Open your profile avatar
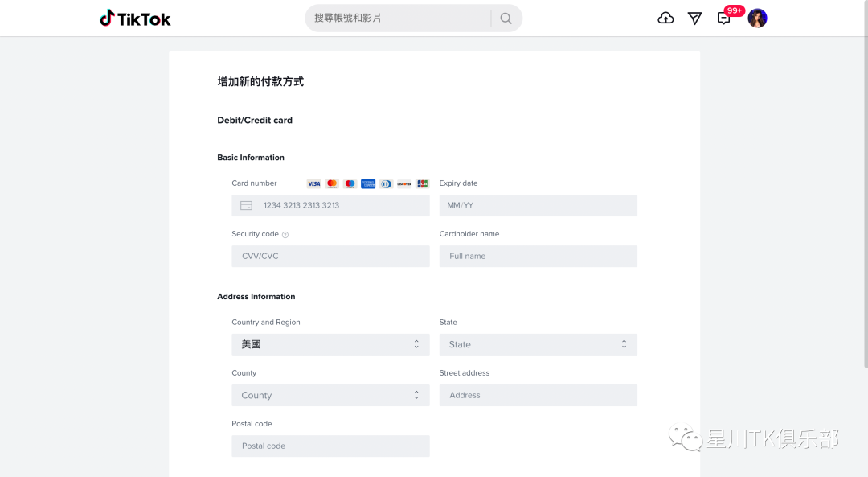The height and width of the screenshot is (477, 868). (x=757, y=18)
